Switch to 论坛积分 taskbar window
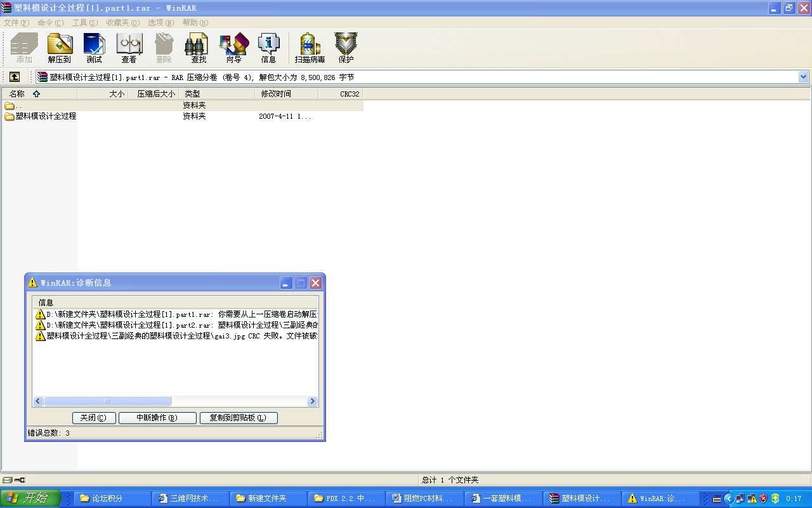 (x=113, y=498)
